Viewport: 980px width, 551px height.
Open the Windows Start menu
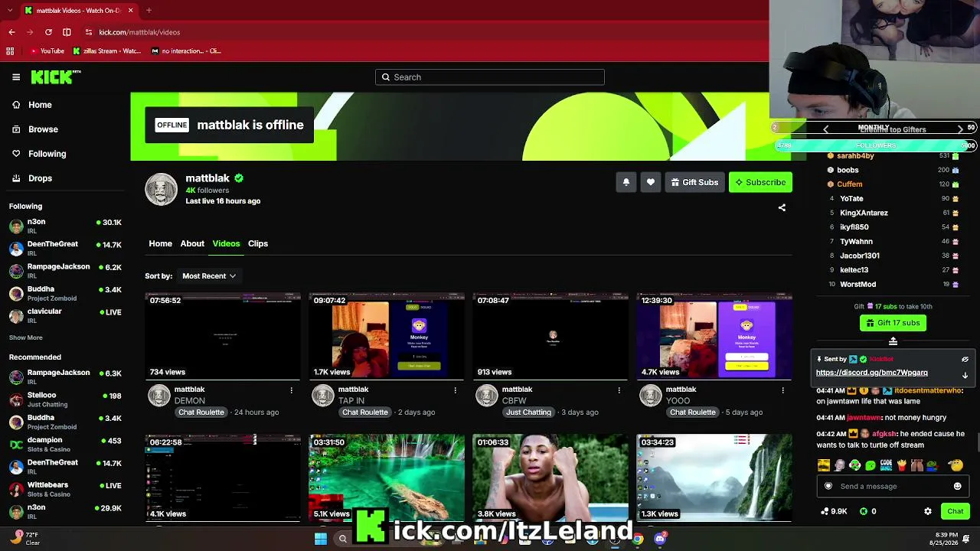pos(321,539)
